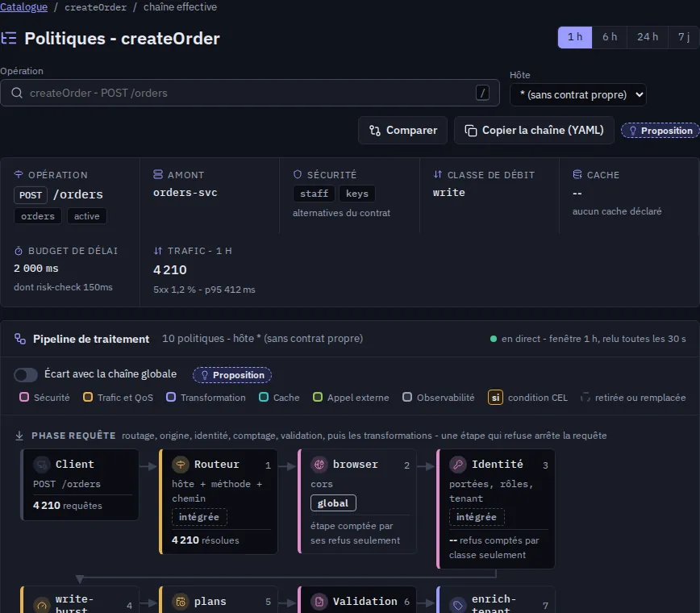The width and height of the screenshot is (700, 613).
Task: Click the Proposition badge near Copier button
Action: [660, 131]
